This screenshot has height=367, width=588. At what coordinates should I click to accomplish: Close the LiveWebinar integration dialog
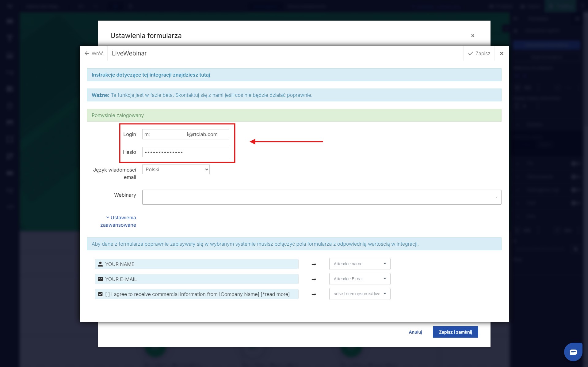(502, 53)
